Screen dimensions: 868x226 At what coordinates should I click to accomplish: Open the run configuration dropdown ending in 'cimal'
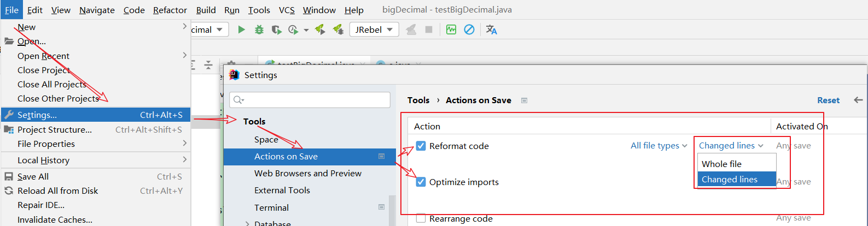[x=209, y=29]
